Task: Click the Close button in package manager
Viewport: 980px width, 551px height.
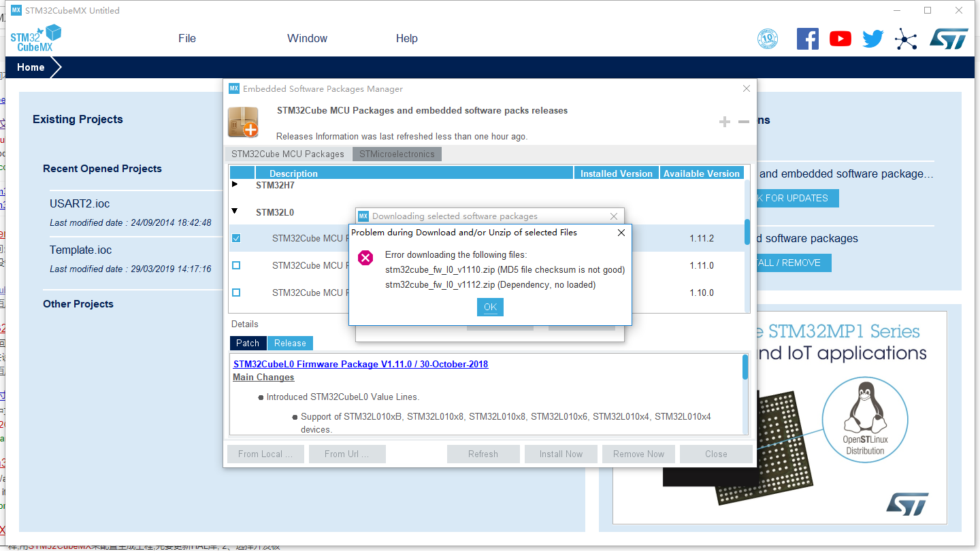Action: [716, 454]
